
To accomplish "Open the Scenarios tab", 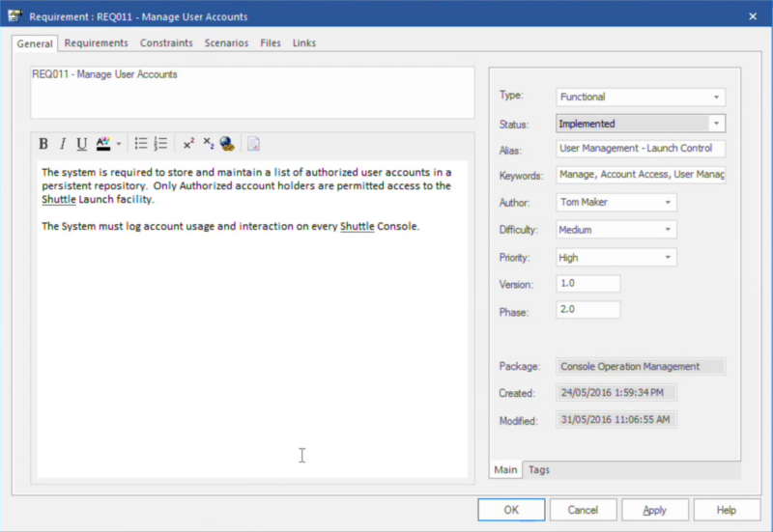I will tap(226, 43).
